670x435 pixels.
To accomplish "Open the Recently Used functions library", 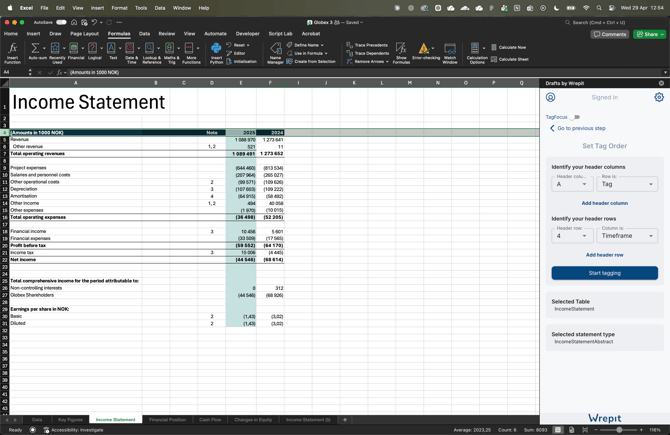I will (x=57, y=53).
